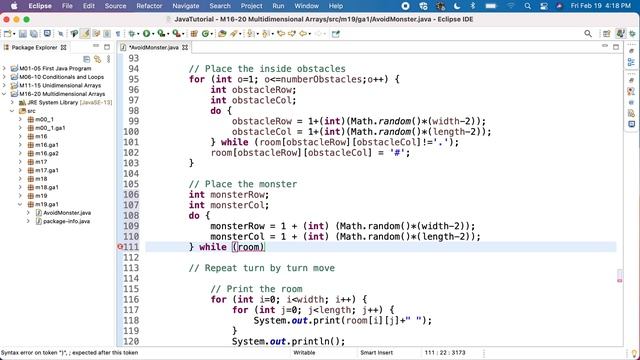Open the Debug configurations dropdown arrow
This screenshot has width=640, height=360.
click(x=138, y=34)
